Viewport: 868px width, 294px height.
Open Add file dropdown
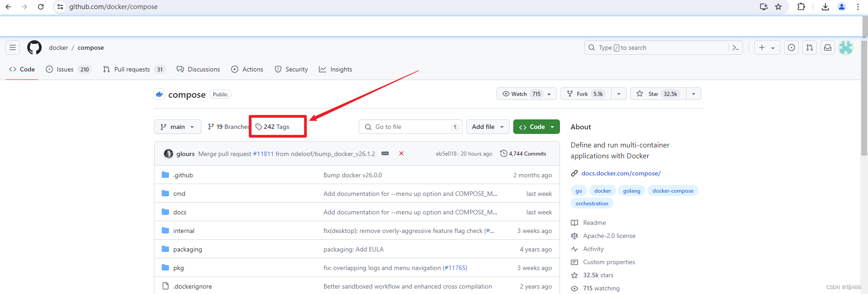click(488, 127)
